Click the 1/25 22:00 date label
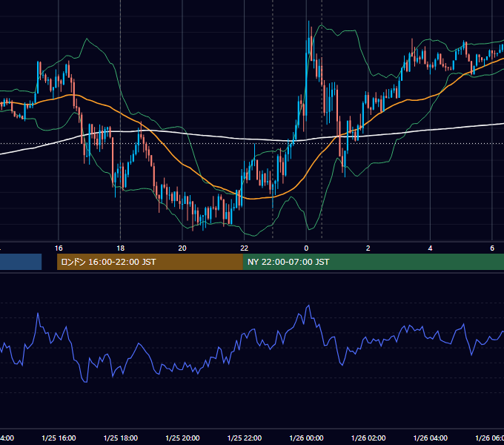 245,438
